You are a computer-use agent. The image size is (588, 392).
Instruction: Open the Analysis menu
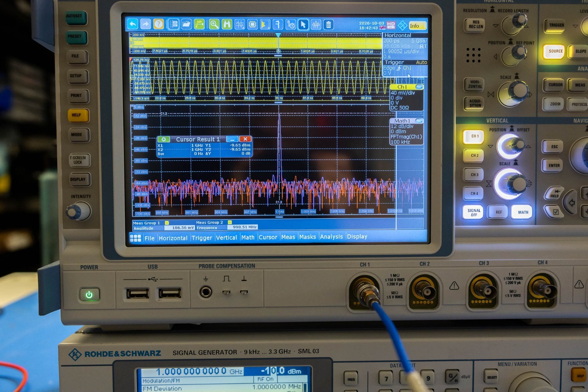[331, 237]
